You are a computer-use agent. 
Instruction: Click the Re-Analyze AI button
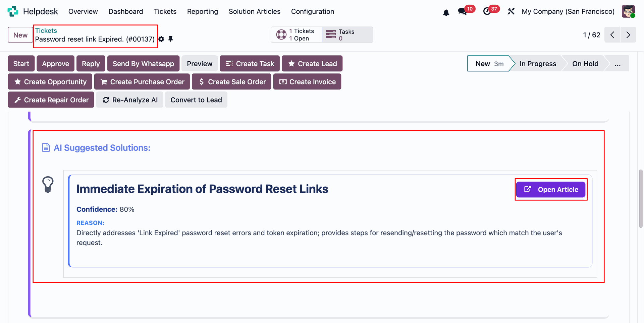[130, 100]
